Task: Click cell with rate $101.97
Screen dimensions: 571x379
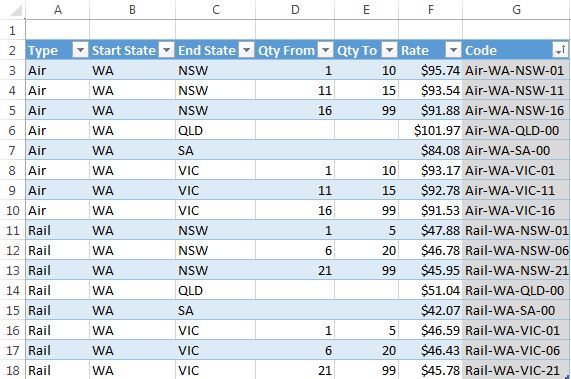Action: point(430,130)
